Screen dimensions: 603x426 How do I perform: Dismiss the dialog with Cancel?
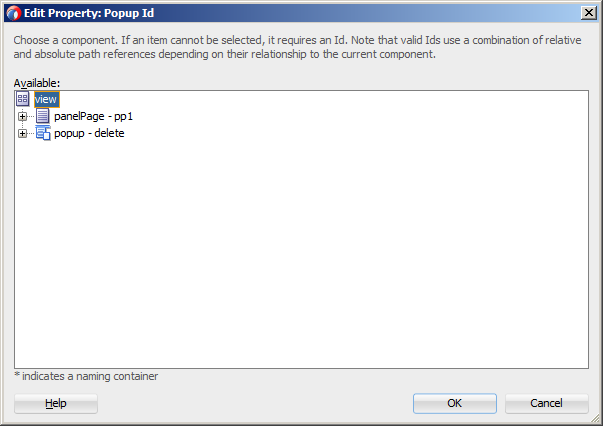pos(546,403)
